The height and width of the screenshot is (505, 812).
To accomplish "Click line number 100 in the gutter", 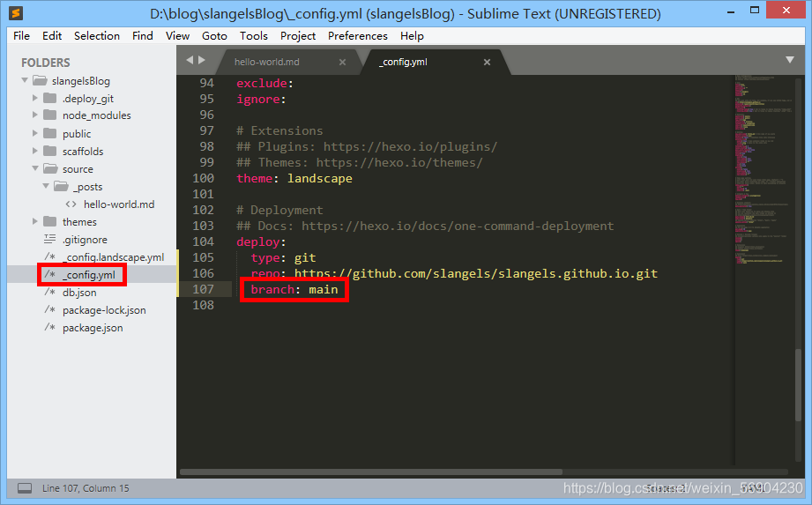I will [203, 178].
